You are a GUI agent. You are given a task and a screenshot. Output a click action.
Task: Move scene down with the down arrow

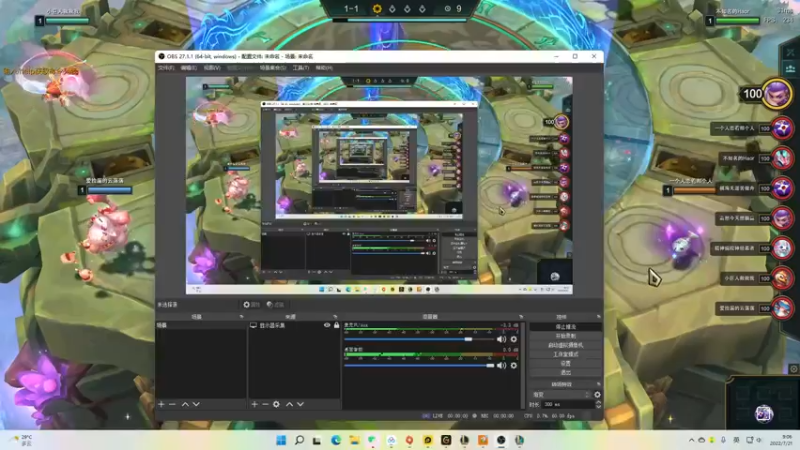click(x=196, y=404)
